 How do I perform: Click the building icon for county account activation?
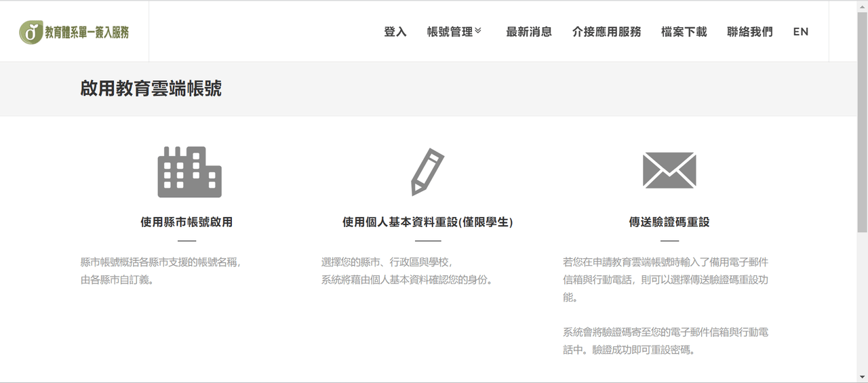click(x=190, y=172)
